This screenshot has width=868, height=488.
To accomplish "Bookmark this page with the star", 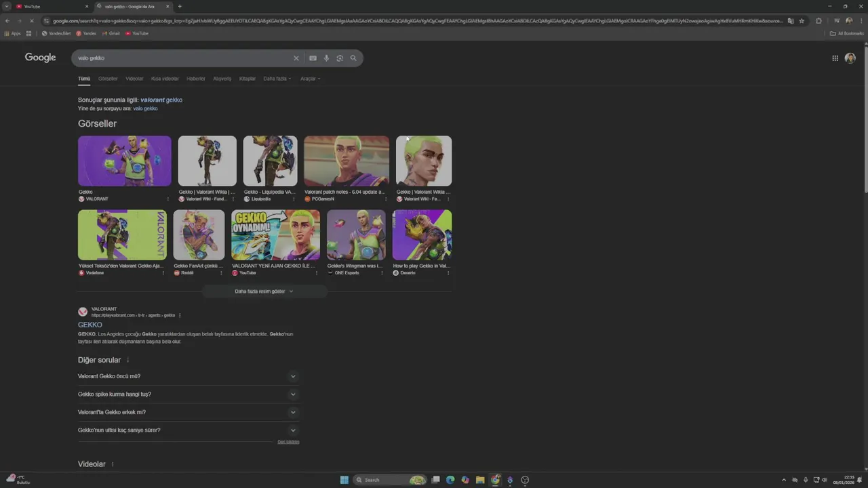I will coord(802,21).
